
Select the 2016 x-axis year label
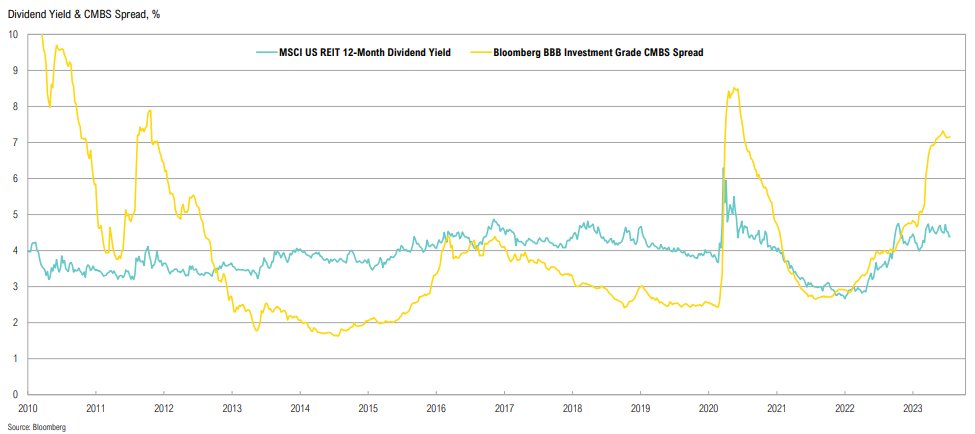click(x=436, y=409)
